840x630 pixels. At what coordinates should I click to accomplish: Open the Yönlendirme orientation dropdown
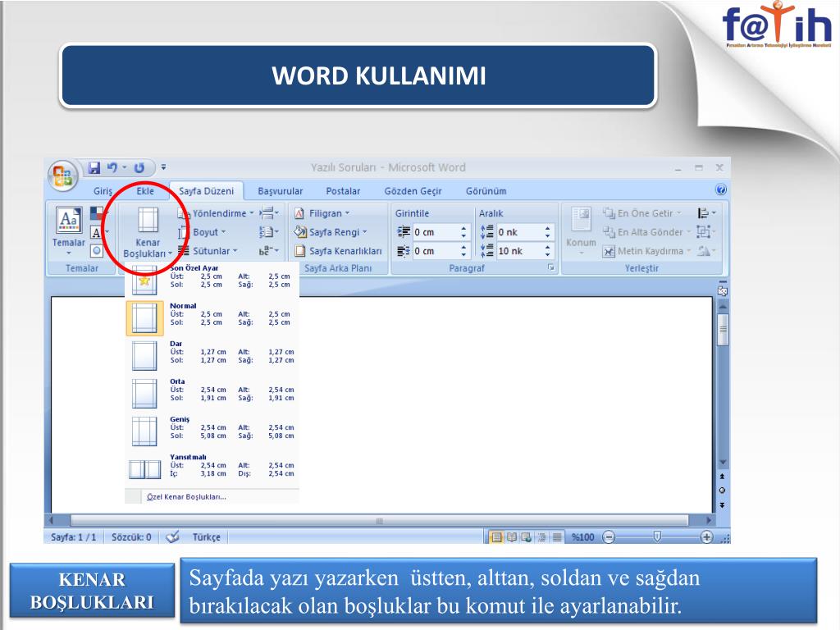(x=216, y=213)
